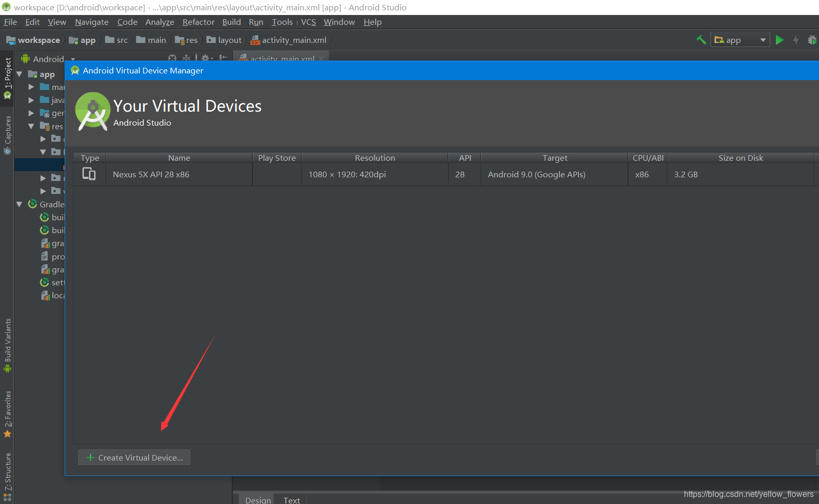The height and width of the screenshot is (504, 819).
Task: Click the scroll from source target icon
Action: pos(172,58)
